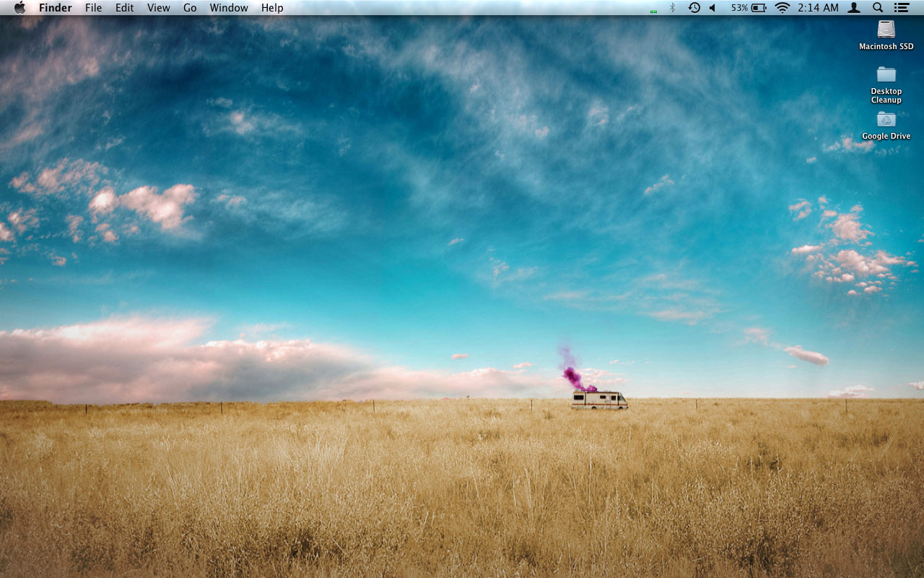Open Notification Center
Viewport: 924px width, 578px height.
point(901,8)
